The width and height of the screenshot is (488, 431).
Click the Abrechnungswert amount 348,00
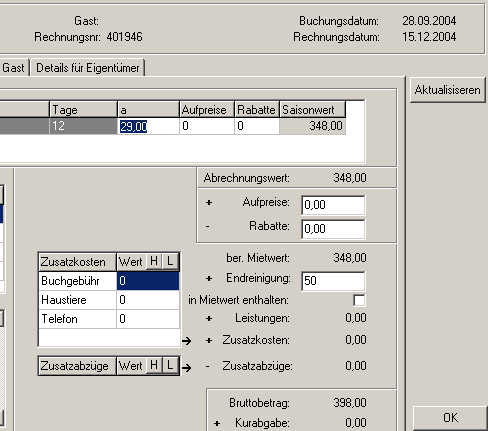point(350,178)
